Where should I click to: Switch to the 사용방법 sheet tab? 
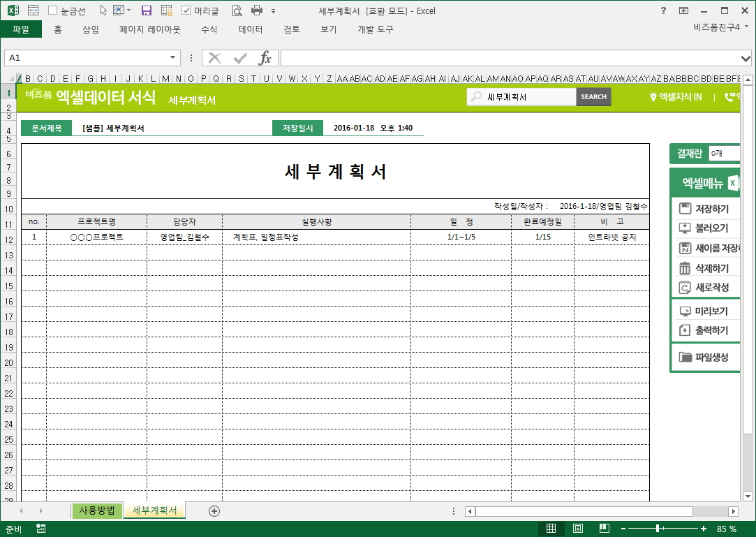pyautogui.click(x=97, y=510)
